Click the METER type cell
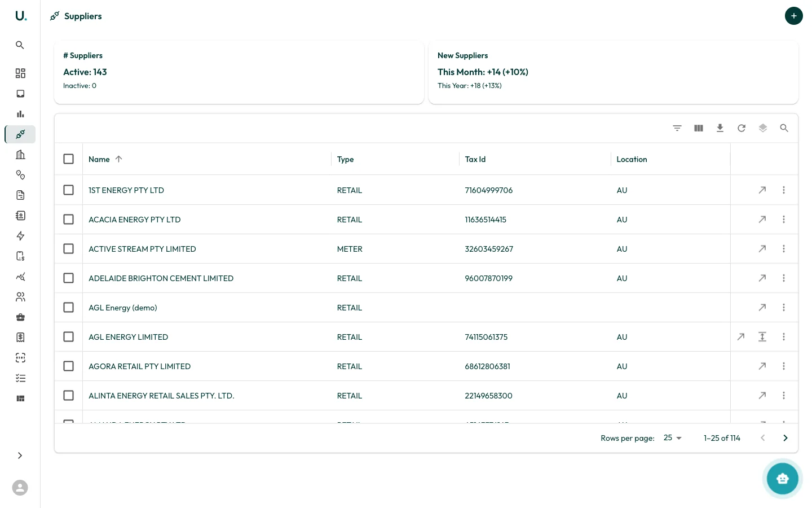Viewport: 812px width, 508px height. click(x=350, y=249)
